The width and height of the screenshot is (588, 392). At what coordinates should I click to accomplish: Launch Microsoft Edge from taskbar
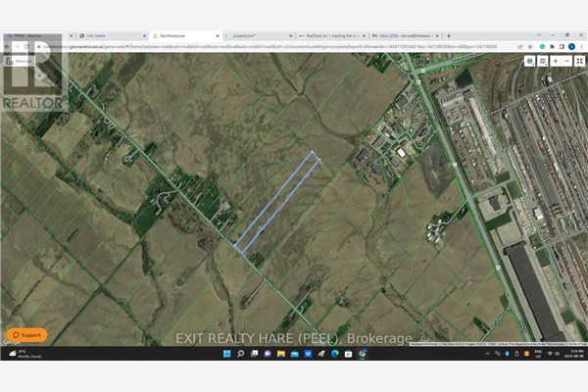coord(335,354)
